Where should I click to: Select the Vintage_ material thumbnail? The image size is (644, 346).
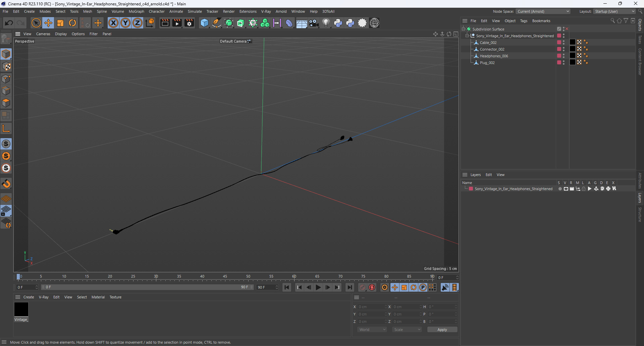click(21, 309)
